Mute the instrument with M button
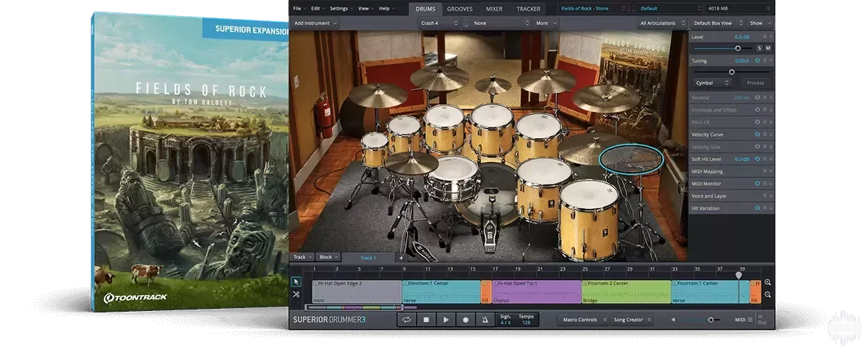This screenshot has width=868, height=353. 767,48
